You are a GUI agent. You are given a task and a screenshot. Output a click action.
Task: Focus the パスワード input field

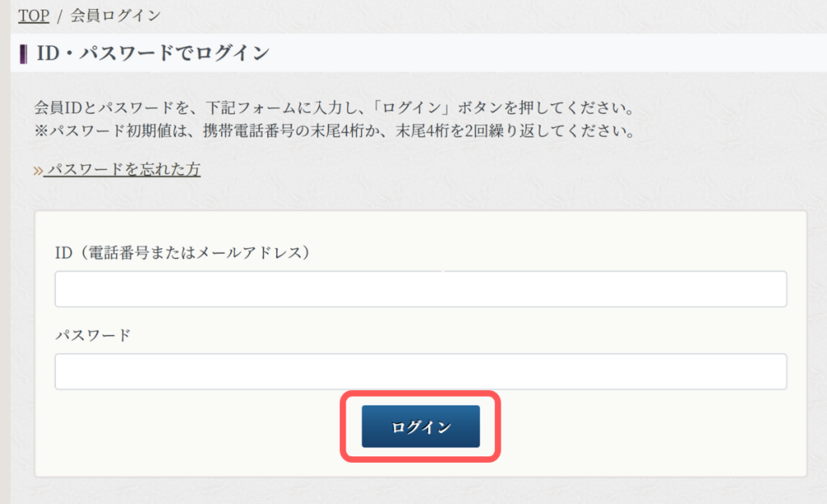pos(420,372)
